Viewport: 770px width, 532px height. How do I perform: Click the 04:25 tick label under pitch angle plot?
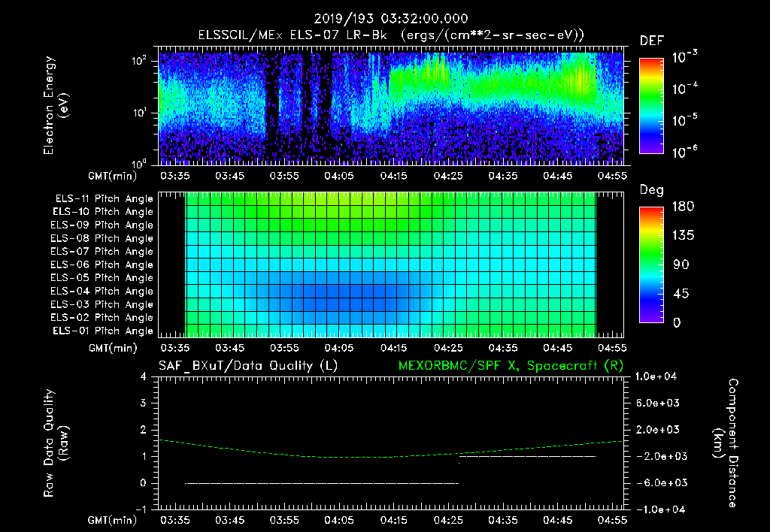[x=448, y=348]
